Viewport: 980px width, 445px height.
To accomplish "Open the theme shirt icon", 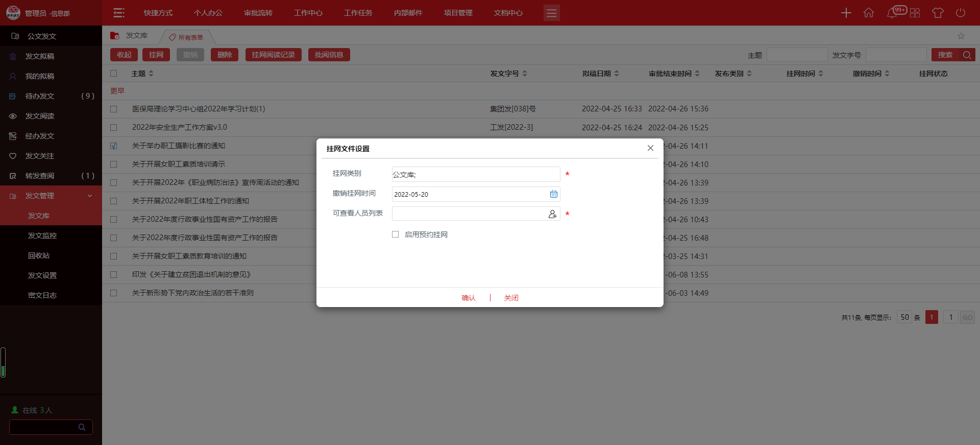I will 937,13.
